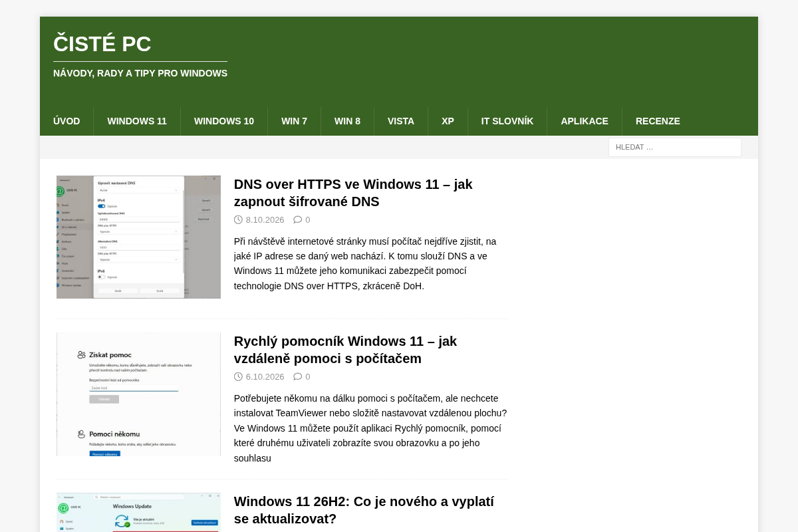Click the comment count of Rychlý pomocník article
The height and width of the screenshot is (532, 798).
[308, 377]
